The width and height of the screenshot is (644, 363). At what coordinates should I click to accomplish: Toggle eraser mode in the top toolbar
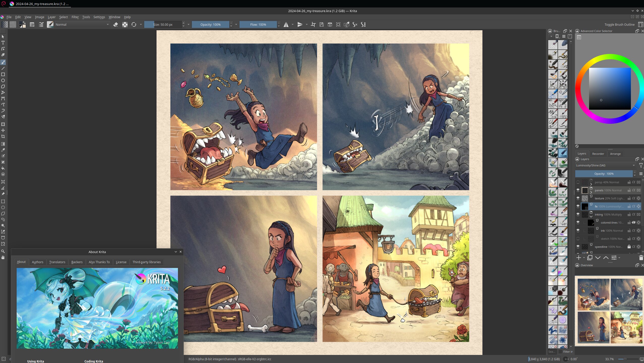coord(116,24)
